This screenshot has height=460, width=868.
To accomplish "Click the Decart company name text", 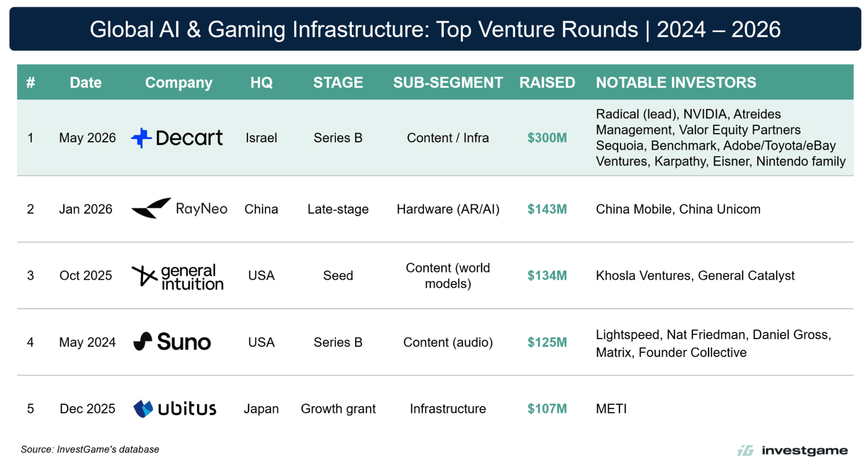I will coord(189,138).
